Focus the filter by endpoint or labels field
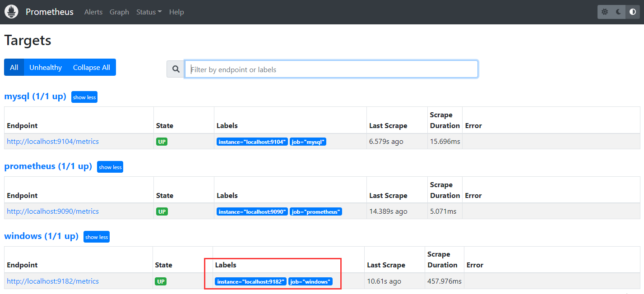 pos(331,69)
